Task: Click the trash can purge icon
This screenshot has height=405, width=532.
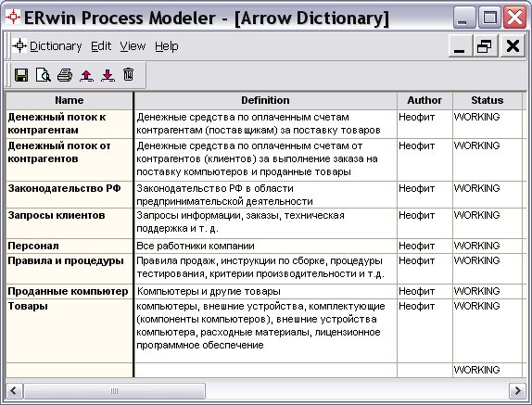Action: click(x=128, y=74)
